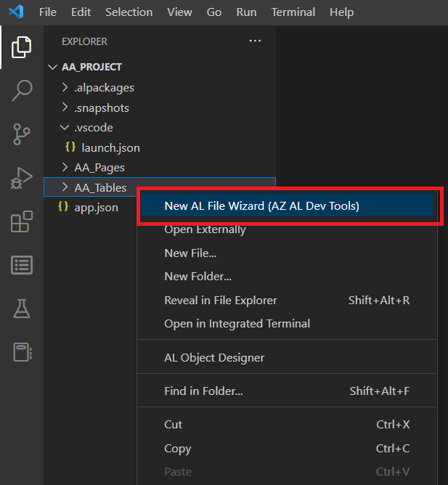Choose Open in Integrated Terminal
The image size is (448, 485).
tap(287, 324)
